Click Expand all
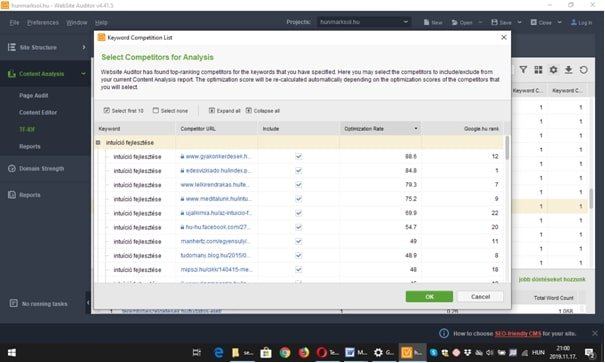The image size is (605, 363). click(225, 111)
